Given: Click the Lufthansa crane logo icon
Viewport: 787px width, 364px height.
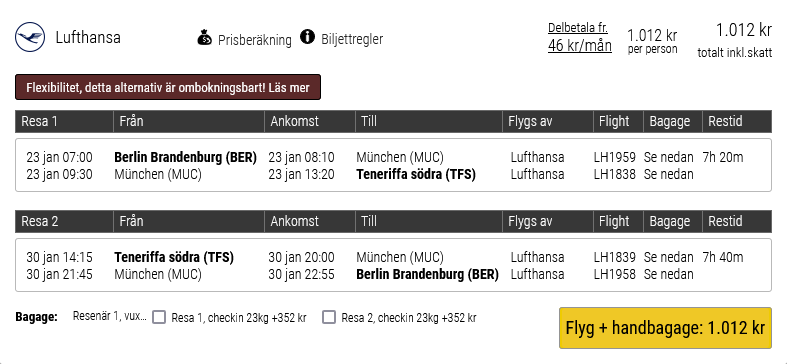Looking at the screenshot, I should (x=30, y=37).
